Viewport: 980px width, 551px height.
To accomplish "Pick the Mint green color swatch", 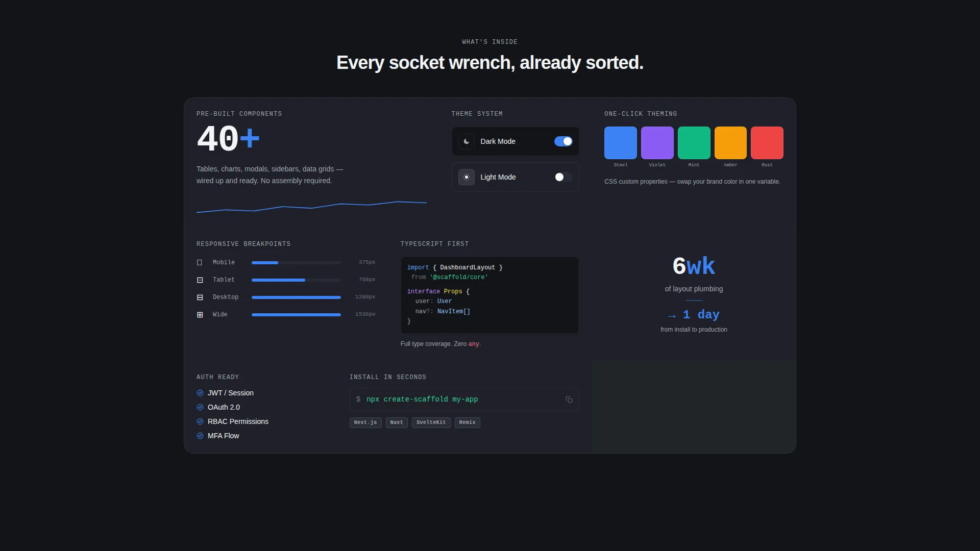I will tap(694, 143).
